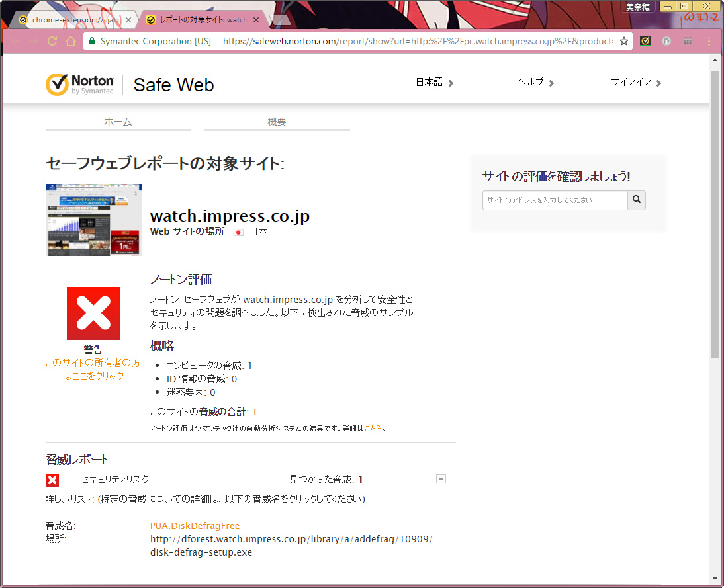Go to the browser home page icon
The width and height of the screenshot is (724, 588).
(71, 41)
